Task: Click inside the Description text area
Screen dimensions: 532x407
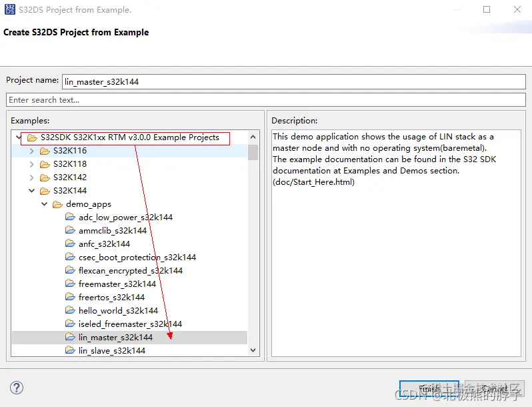Action: pos(396,243)
